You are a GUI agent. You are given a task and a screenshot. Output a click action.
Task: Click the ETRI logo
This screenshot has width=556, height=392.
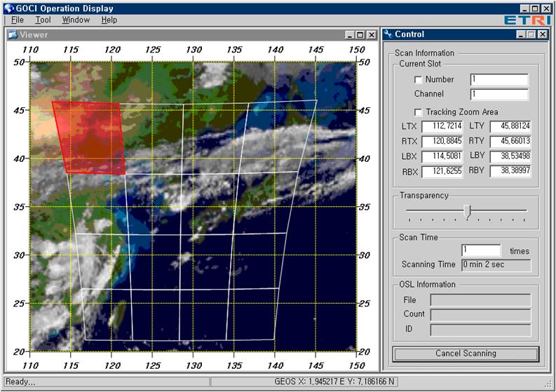coord(527,20)
